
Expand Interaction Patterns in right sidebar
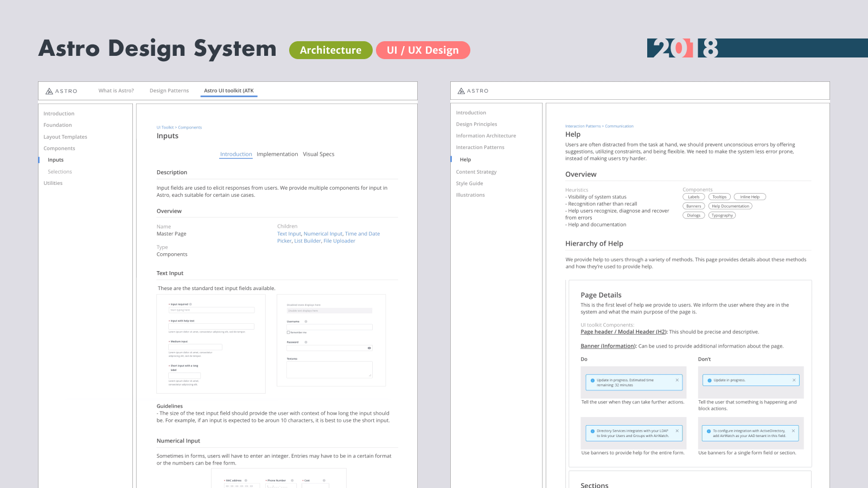point(480,147)
